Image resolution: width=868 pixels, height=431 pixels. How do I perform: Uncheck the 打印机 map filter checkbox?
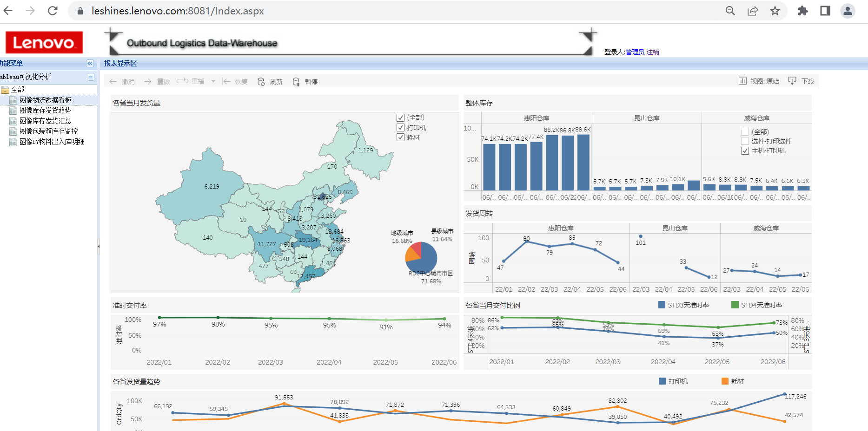click(400, 128)
